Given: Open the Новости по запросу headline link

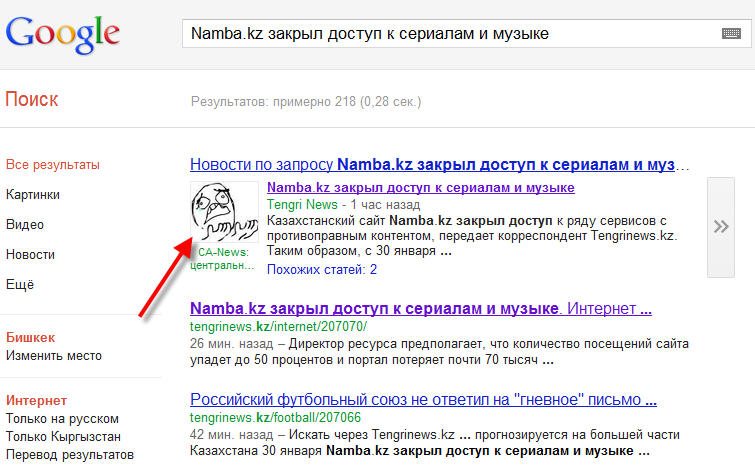Looking at the screenshot, I should (x=439, y=164).
